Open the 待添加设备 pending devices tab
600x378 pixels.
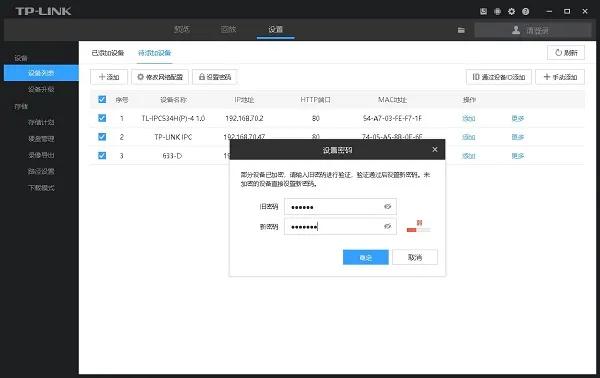155,53
